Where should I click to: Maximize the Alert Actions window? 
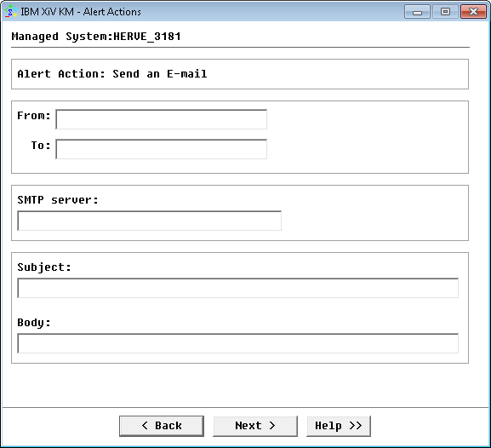[445, 12]
